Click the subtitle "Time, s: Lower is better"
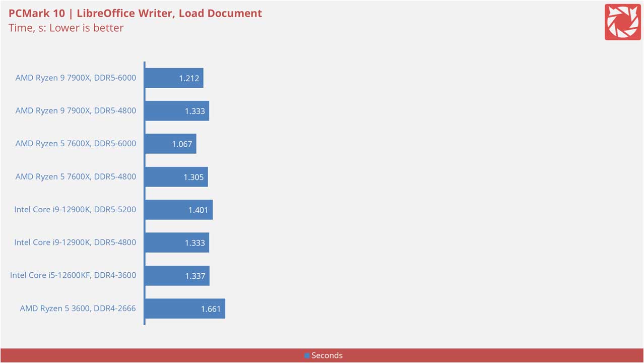This screenshot has width=644, height=363. tap(66, 28)
